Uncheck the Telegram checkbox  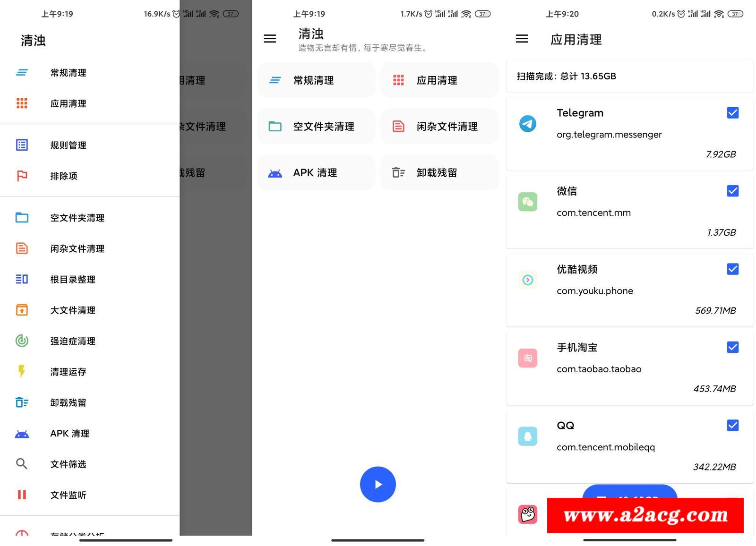pos(732,113)
